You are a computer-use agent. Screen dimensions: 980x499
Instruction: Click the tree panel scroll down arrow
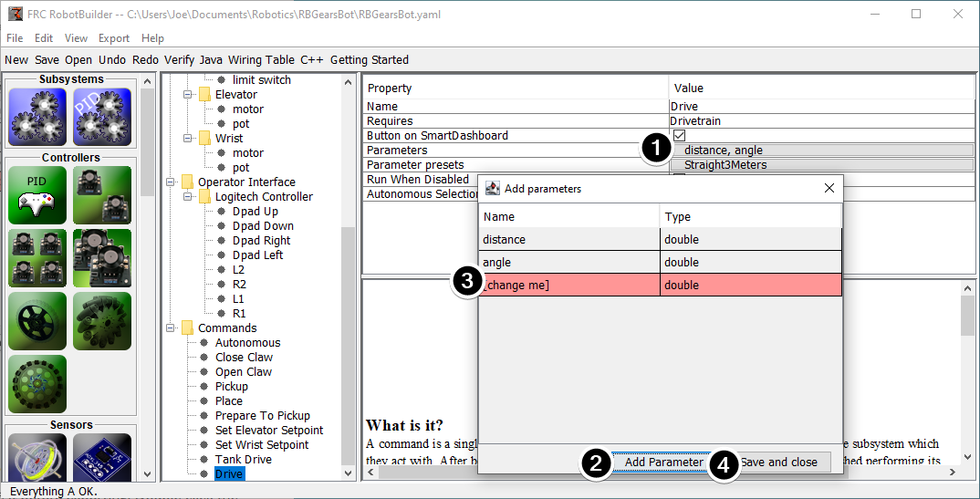(x=349, y=473)
